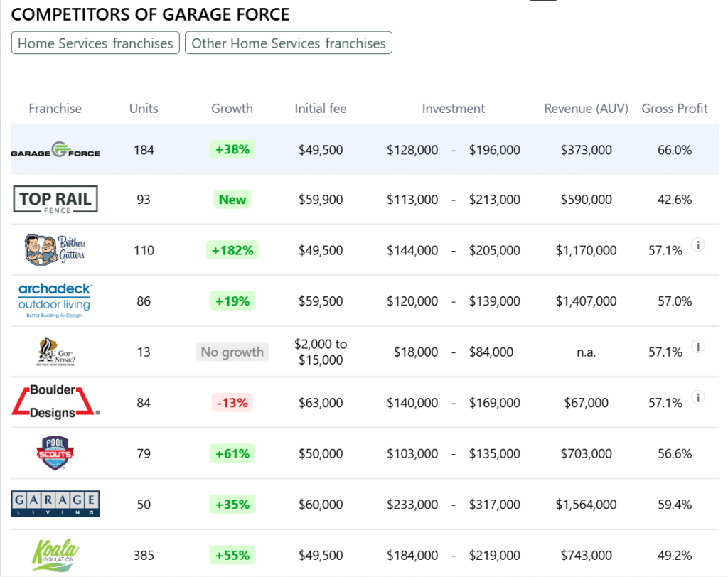Viewport: 728px width, 577px height.
Task: Select the $63,000 initial fee cell
Action: pyautogui.click(x=321, y=402)
